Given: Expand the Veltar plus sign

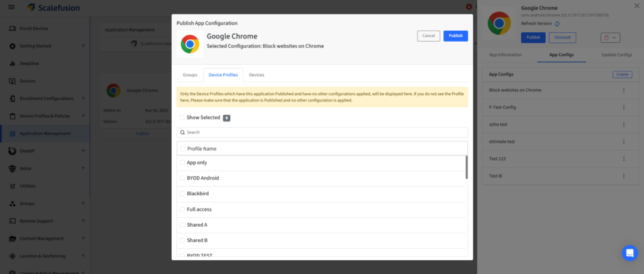Looking at the screenshot, I should point(83,168).
